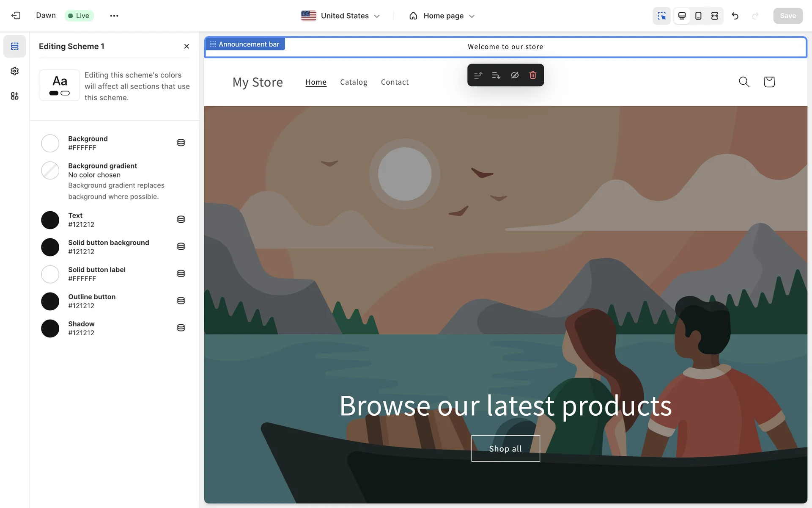Go to Catalog in store navigation
Viewport: 812px width, 508px height.
(354, 82)
